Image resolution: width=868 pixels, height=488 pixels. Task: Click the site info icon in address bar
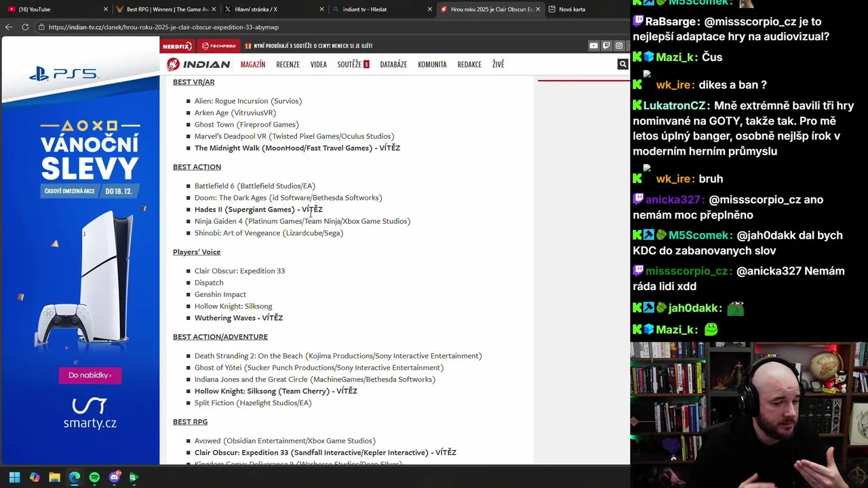pos(42,27)
